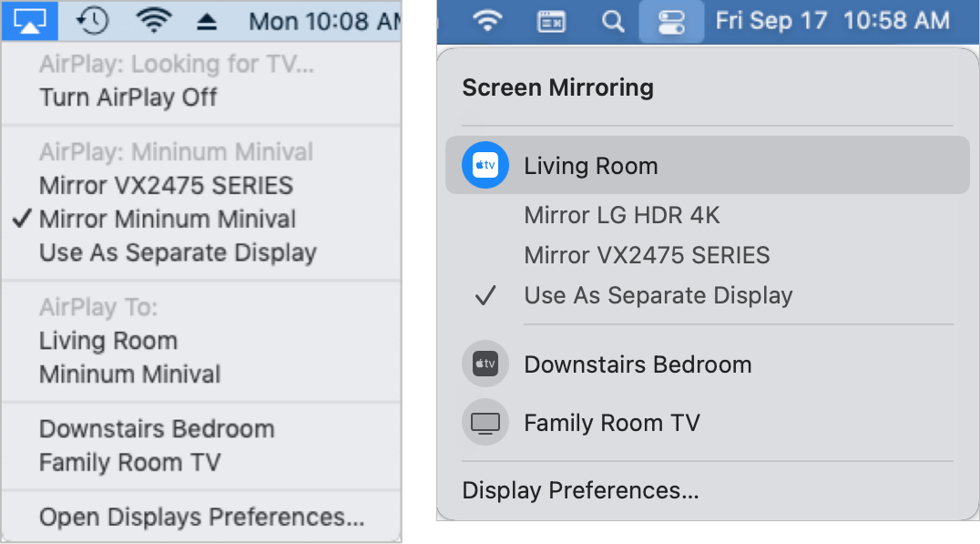980x544 pixels.
Task: Click the Downstairs Bedroom Apple TV icon
Action: coord(485,364)
